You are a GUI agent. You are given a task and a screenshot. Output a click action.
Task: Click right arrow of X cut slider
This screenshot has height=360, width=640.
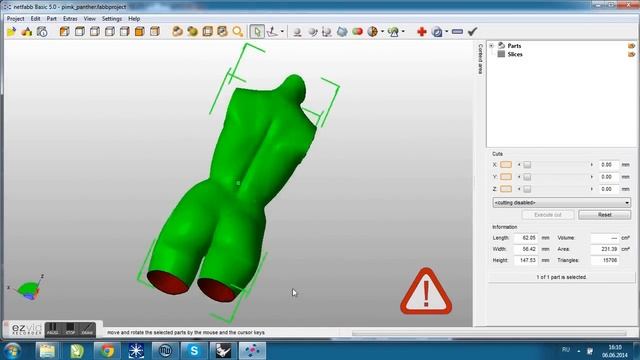[x=591, y=164]
